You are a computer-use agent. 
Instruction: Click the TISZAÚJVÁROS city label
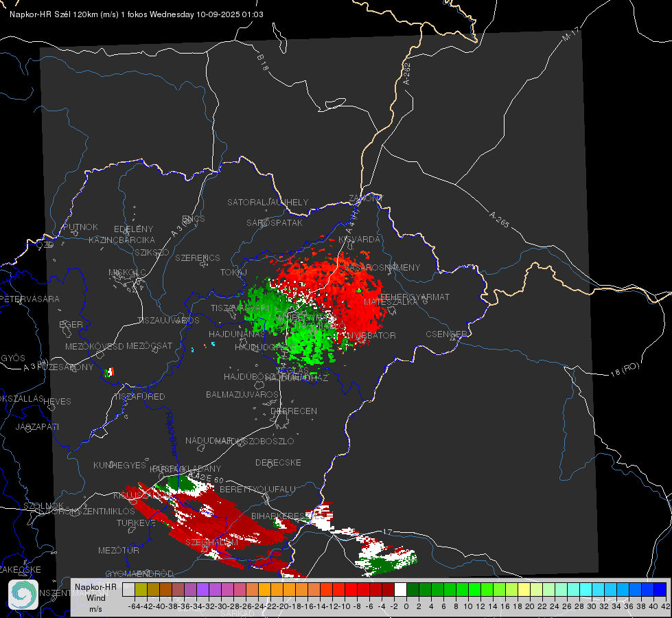coord(168,321)
